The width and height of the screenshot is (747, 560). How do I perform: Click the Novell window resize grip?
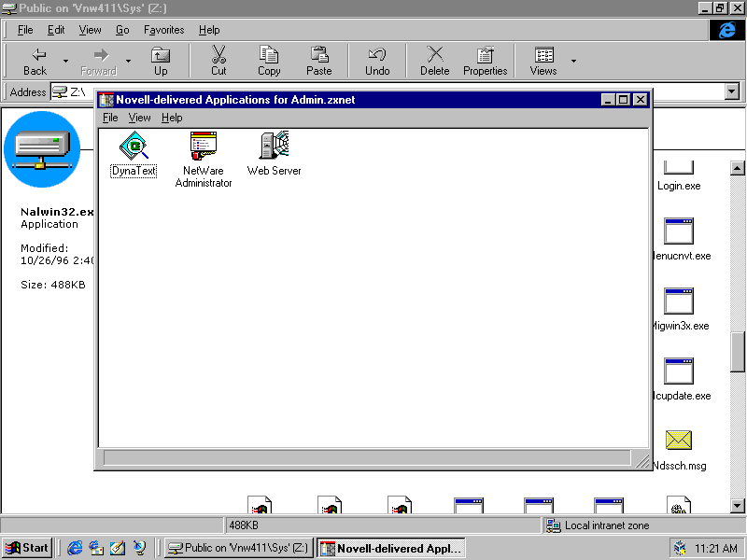pyautogui.click(x=641, y=460)
